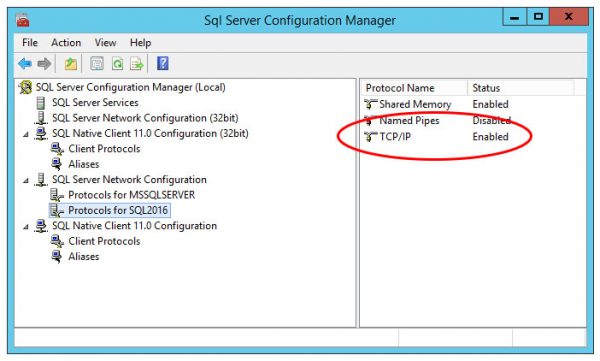This screenshot has height=361, width=600.
Task: Click the TCP/IP protocol icon
Action: 370,137
